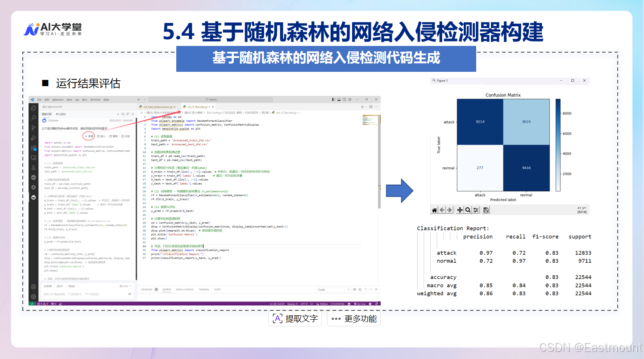The image size is (644, 359).
Task: Click the 比较 compare button
Action: point(125,136)
